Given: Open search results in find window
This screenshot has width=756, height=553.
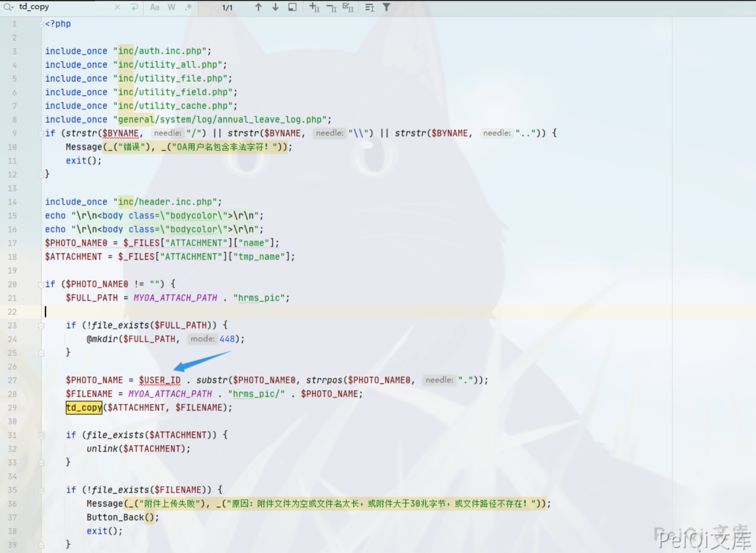Looking at the screenshot, I should pos(292,7).
